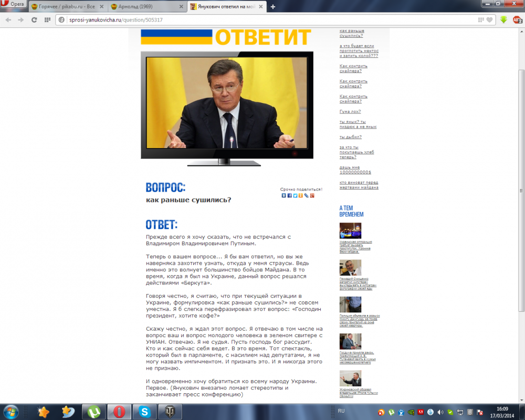Click the Google Plus share icon
The height and width of the screenshot is (420, 525).
312,195
